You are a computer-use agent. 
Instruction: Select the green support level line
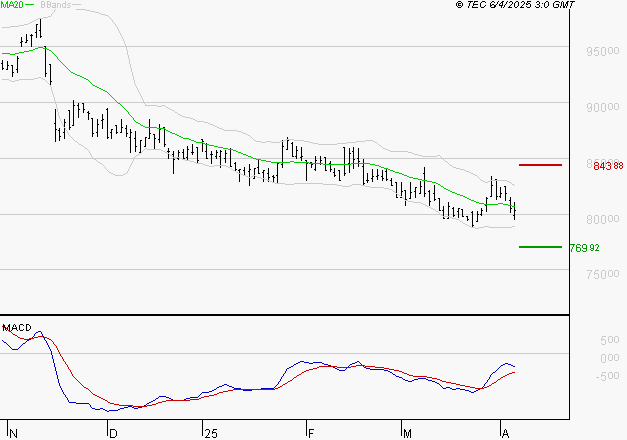[540, 247]
